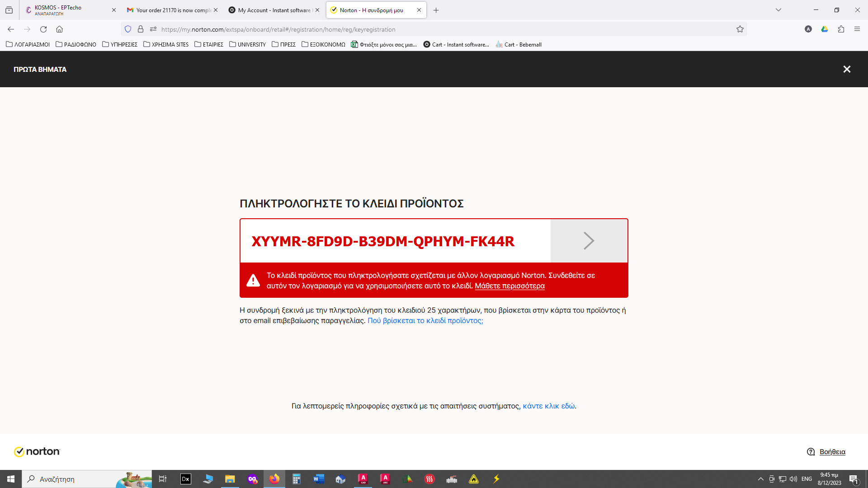The width and height of the screenshot is (868, 488).
Task: Click the Βοήθεια help link
Action: coord(832,452)
